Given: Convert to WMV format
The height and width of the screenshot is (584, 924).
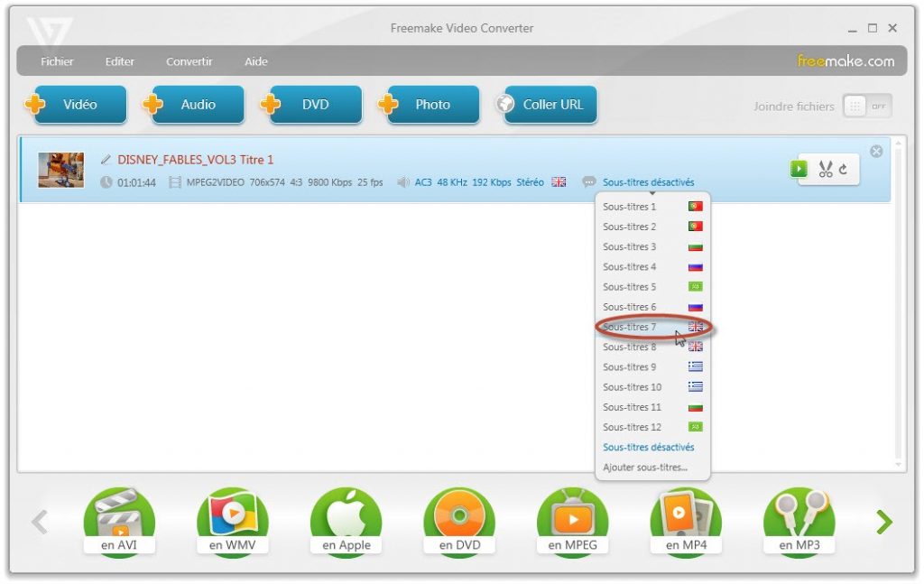Looking at the screenshot, I should tap(232, 522).
